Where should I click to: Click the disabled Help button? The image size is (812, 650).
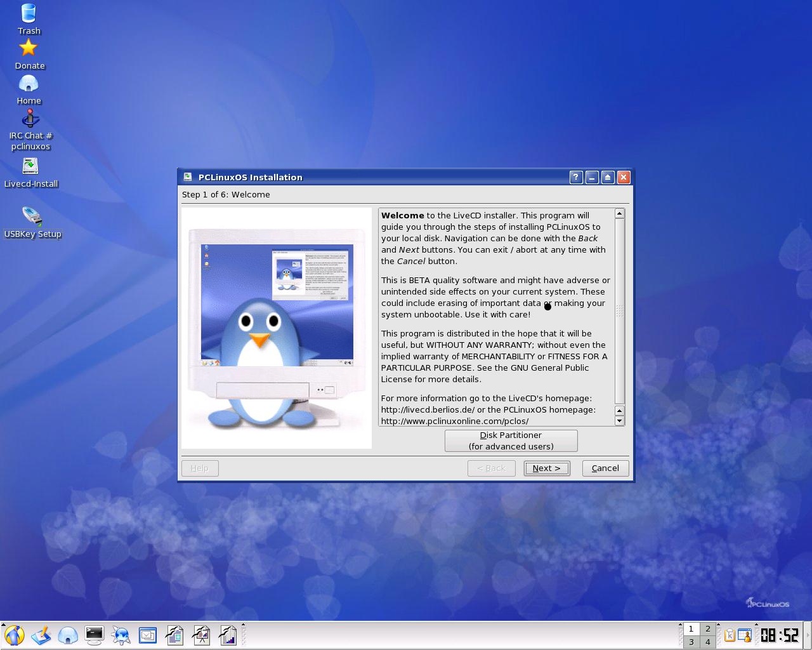click(200, 468)
